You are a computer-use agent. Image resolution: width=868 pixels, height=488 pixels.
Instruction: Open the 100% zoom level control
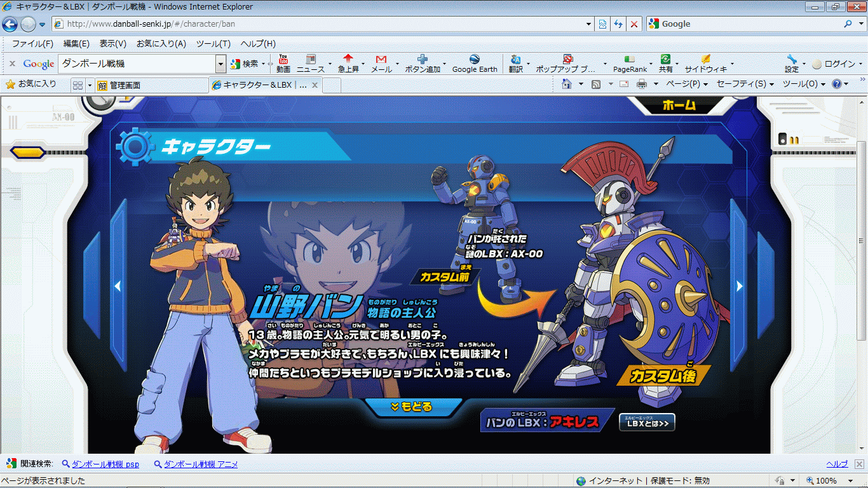pos(831,481)
